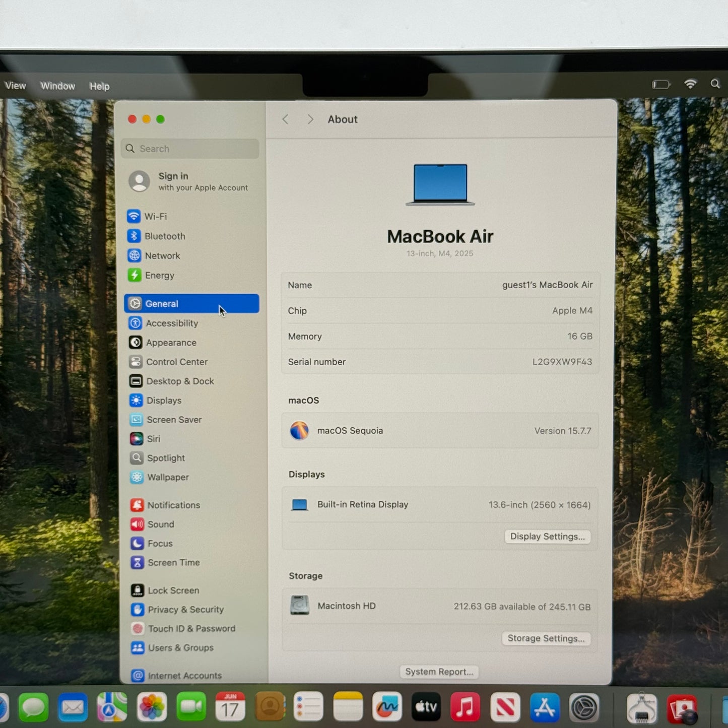Select General in the sidebar
The width and height of the screenshot is (728, 728).
[x=191, y=304]
